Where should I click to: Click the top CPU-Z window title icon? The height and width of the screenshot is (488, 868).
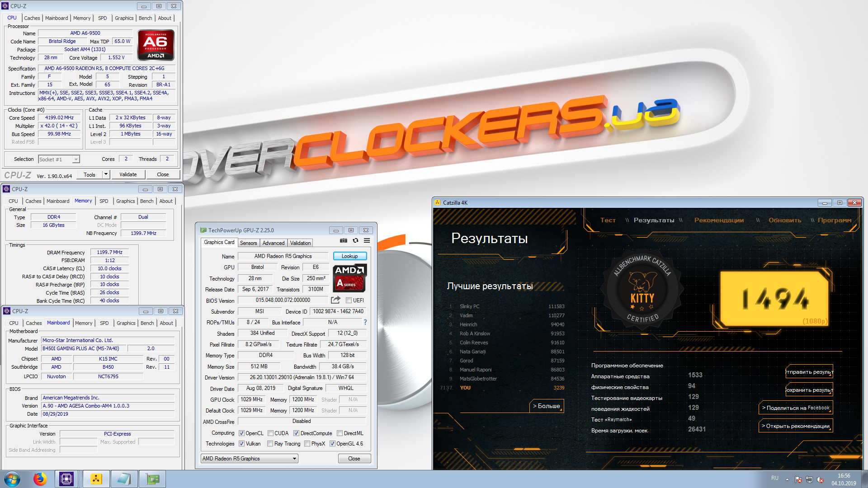[5, 6]
